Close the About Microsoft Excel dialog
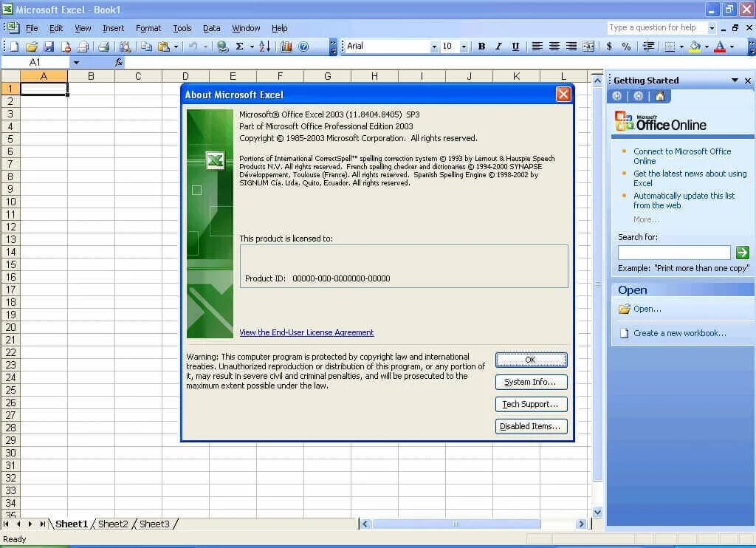The image size is (756, 548). coord(563,94)
